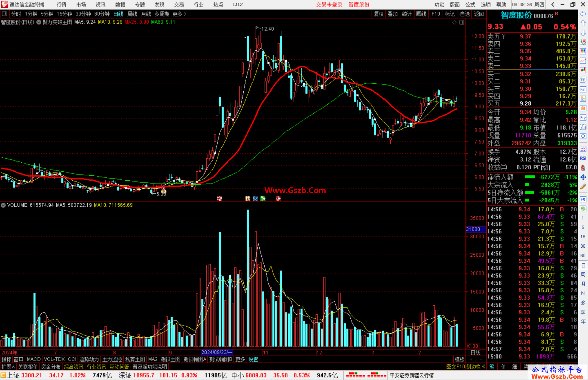Open the 资讯 menu
The image size is (588, 380).
tap(100, 4)
